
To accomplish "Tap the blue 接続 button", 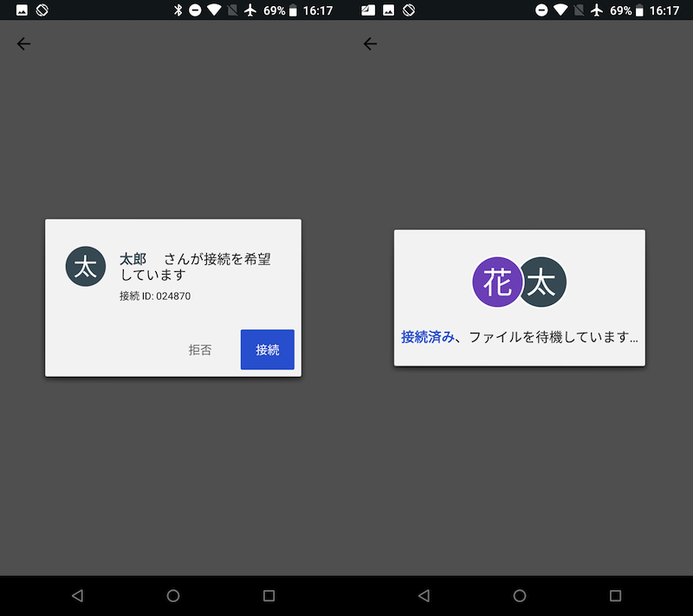I will [268, 349].
